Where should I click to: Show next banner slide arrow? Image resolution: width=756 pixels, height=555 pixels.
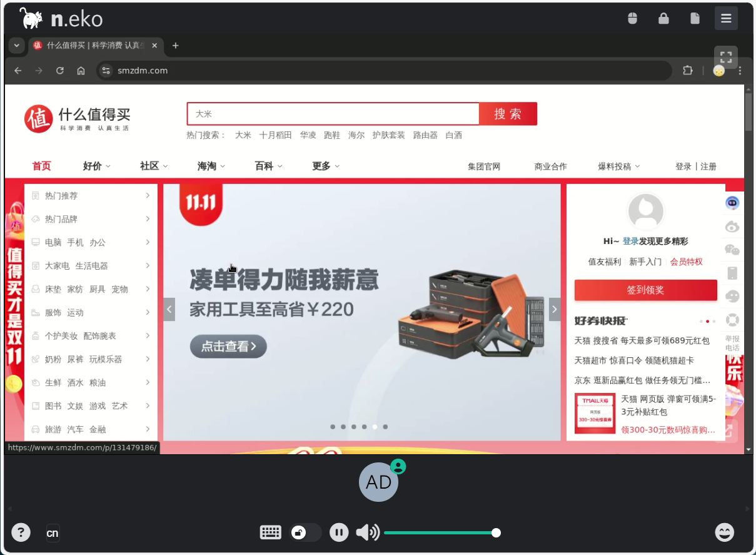coord(555,309)
